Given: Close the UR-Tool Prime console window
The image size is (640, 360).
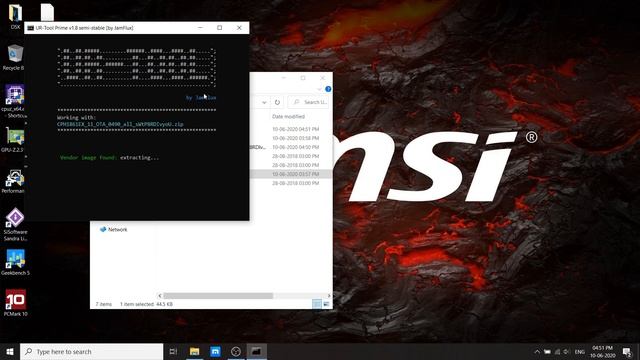Looking at the screenshot, I should point(239,28).
